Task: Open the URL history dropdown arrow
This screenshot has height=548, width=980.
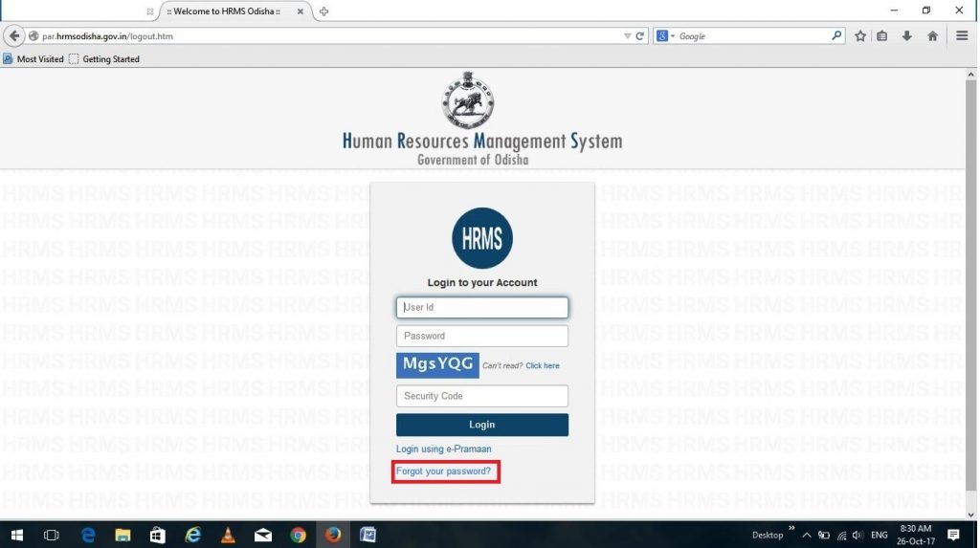Action: click(627, 36)
